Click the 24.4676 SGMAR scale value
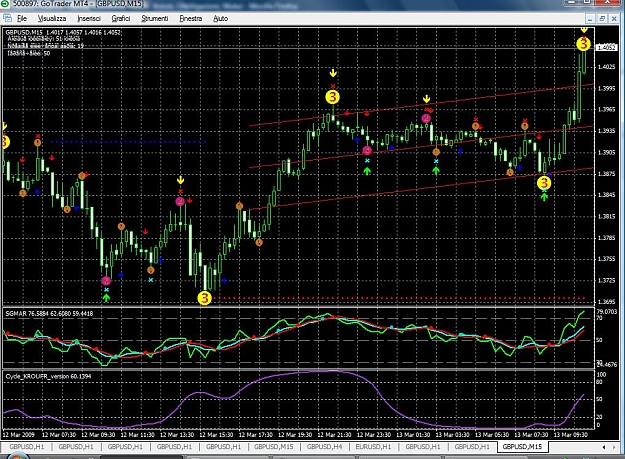Image resolution: width=625 pixels, height=459 pixels. (x=607, y=364)
